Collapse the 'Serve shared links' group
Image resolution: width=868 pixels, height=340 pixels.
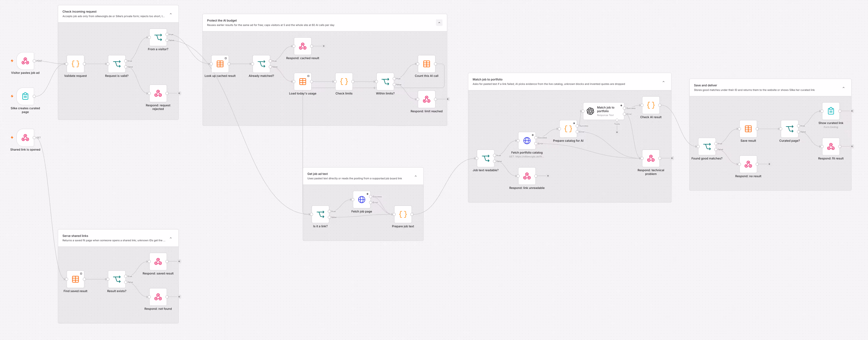pyautogui.click(x=171, y=238)
